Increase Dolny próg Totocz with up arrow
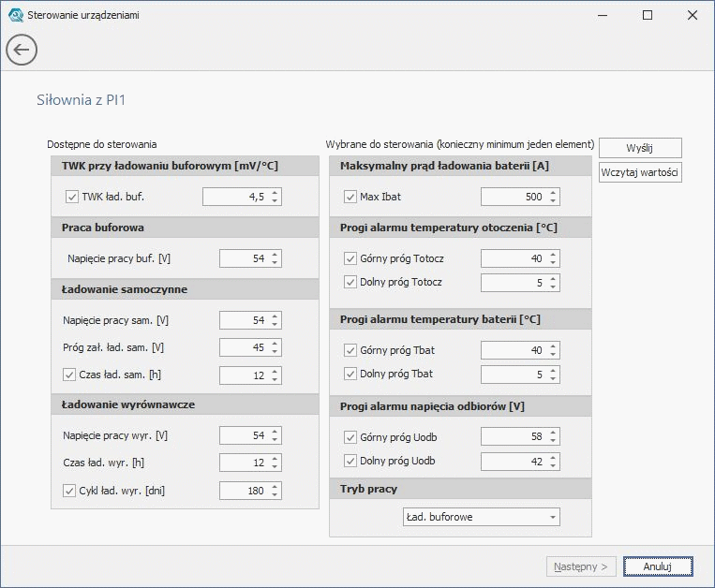This screenshot has height=588, width=715. (553, 279)
